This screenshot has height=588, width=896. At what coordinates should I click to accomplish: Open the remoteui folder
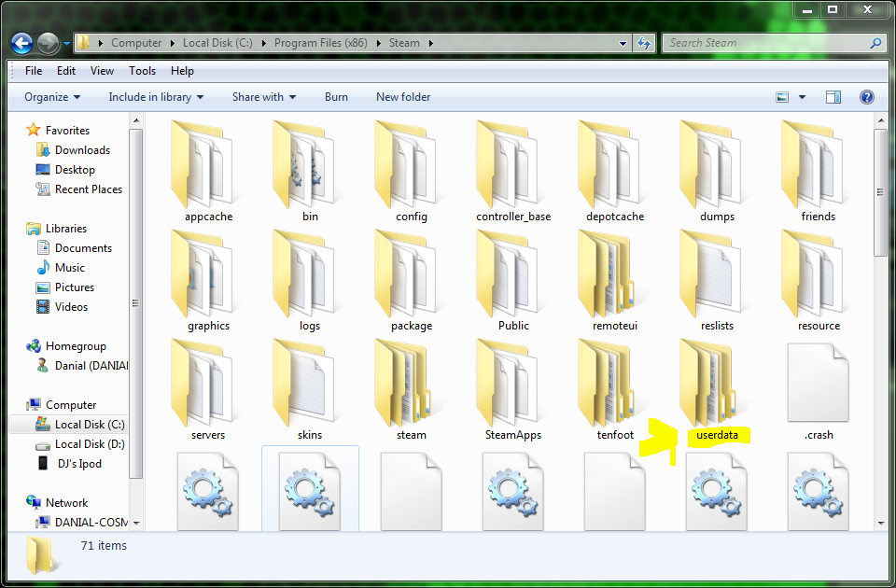(615, 281)
